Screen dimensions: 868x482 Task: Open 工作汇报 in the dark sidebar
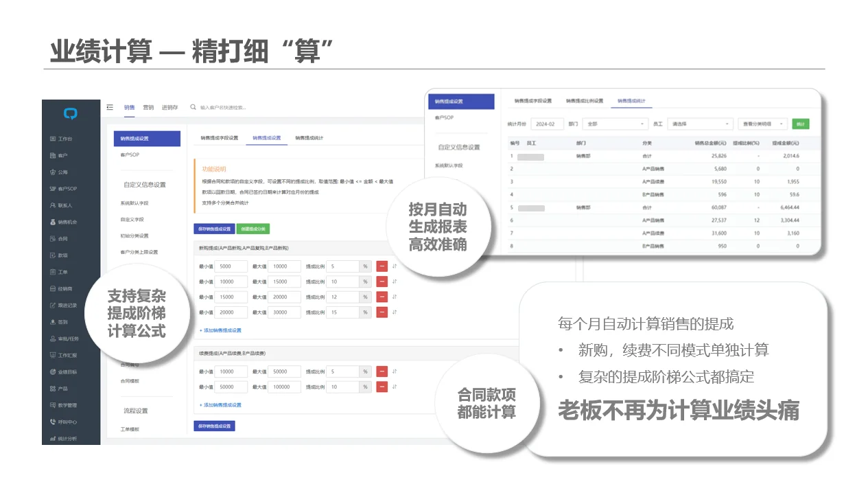(x=63, y=355)
